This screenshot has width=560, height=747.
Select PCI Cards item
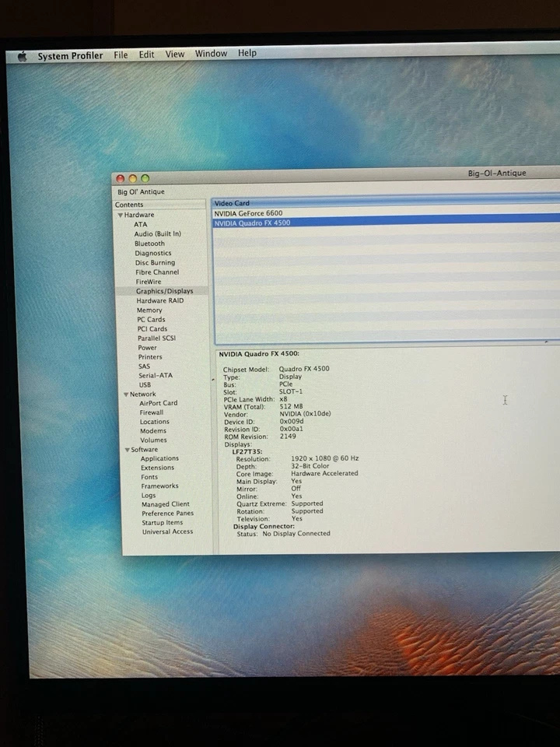tap(152, 328)
